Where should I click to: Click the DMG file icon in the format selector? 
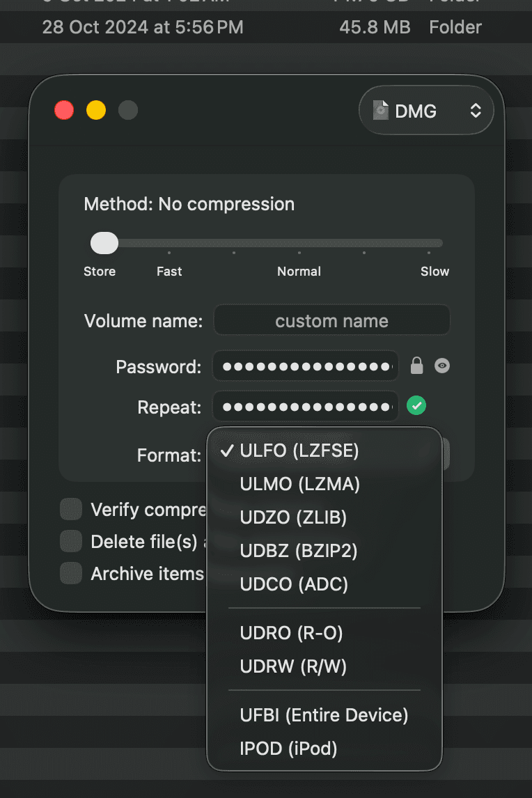point(380,111)
